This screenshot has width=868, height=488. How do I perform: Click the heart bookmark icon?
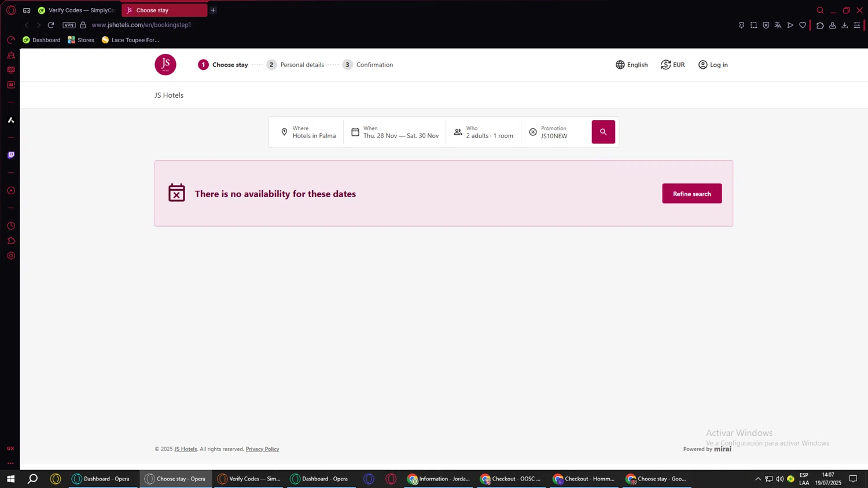point(803,25)
